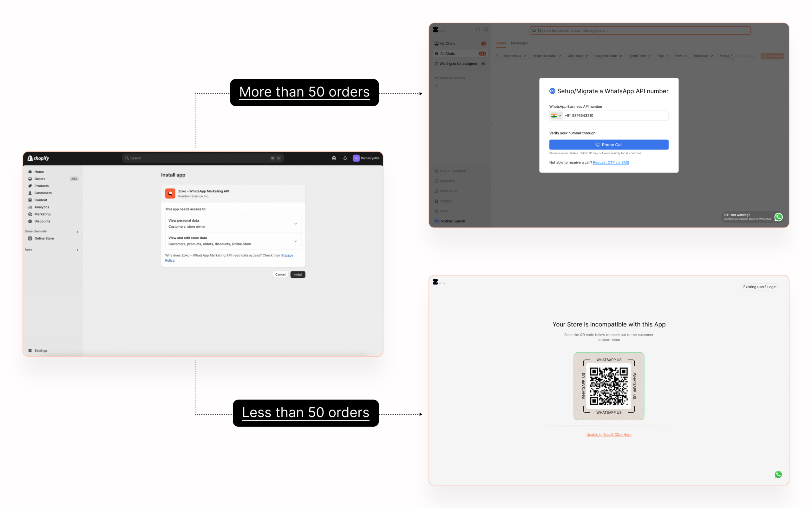812x508 pixels.
Task: Click Unable to Scan? Click Here link
Action: click(609, 435)
